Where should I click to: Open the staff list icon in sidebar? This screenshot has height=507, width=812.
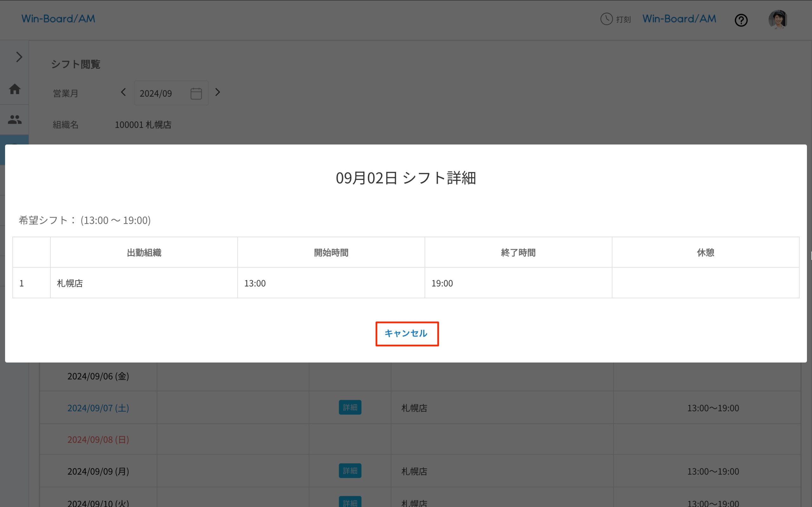pyautogui.click(x=15, y=119)
